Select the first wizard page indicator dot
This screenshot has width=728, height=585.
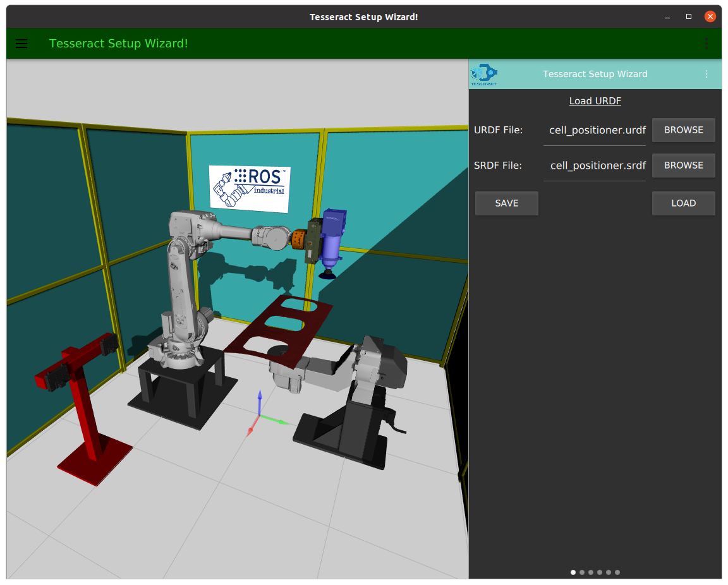(x=573, y=572)
